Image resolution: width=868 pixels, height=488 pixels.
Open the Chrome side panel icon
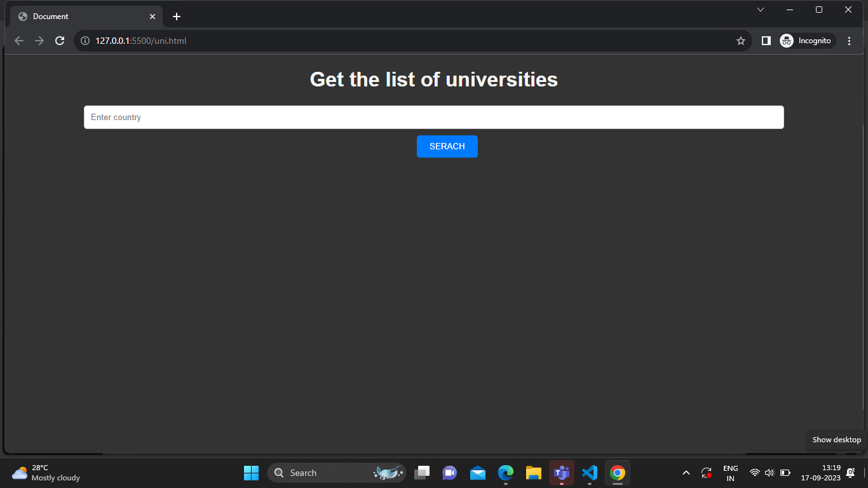(766, 40)
